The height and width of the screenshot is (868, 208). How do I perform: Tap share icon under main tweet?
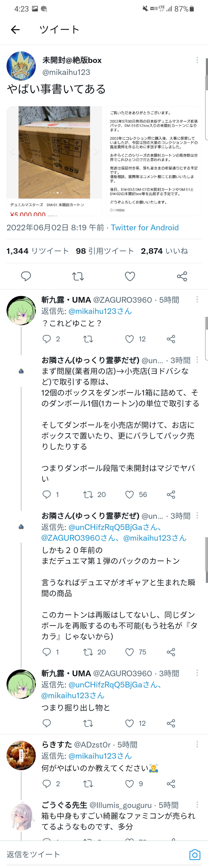click(182, 276)
